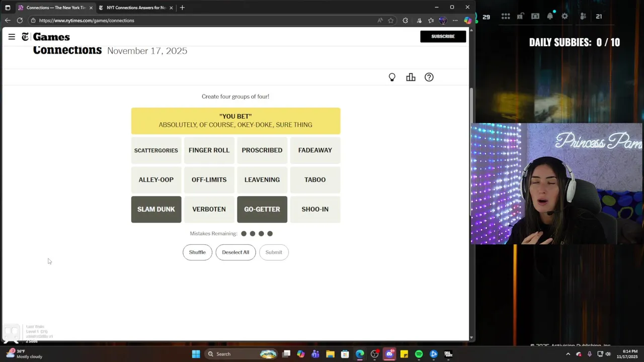Select the FADEAWAY tile

315,150
